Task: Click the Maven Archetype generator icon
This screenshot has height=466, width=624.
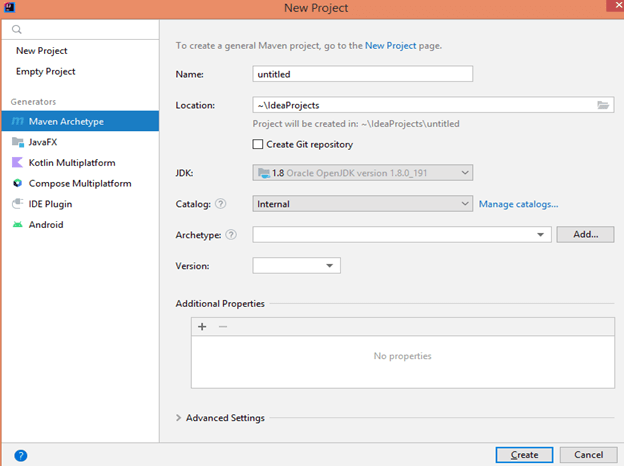Action: click(18, 122)
